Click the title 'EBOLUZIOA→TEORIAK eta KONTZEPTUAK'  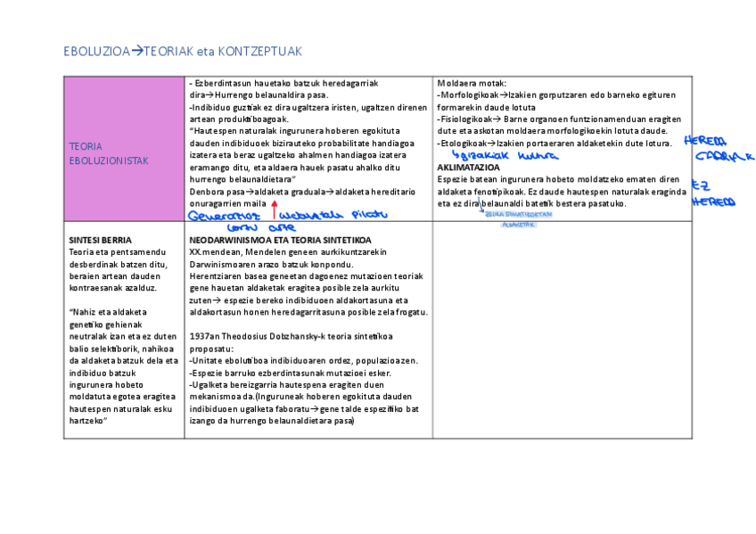[183, 52]
